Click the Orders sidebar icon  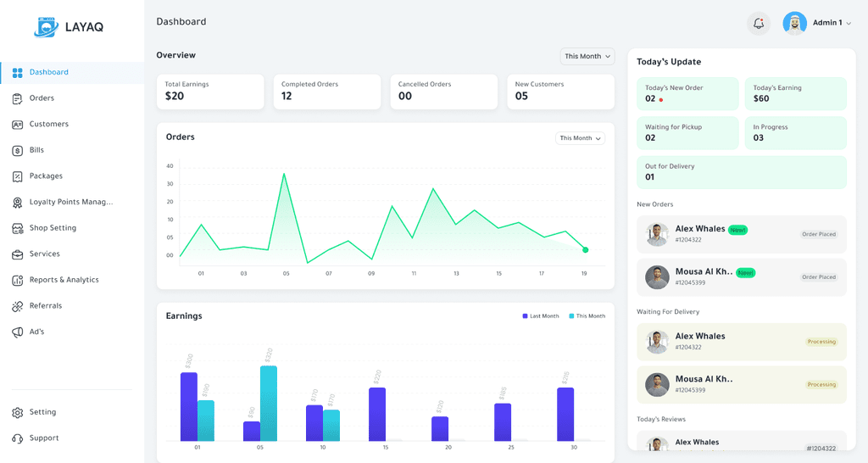[x=17, y=98]
